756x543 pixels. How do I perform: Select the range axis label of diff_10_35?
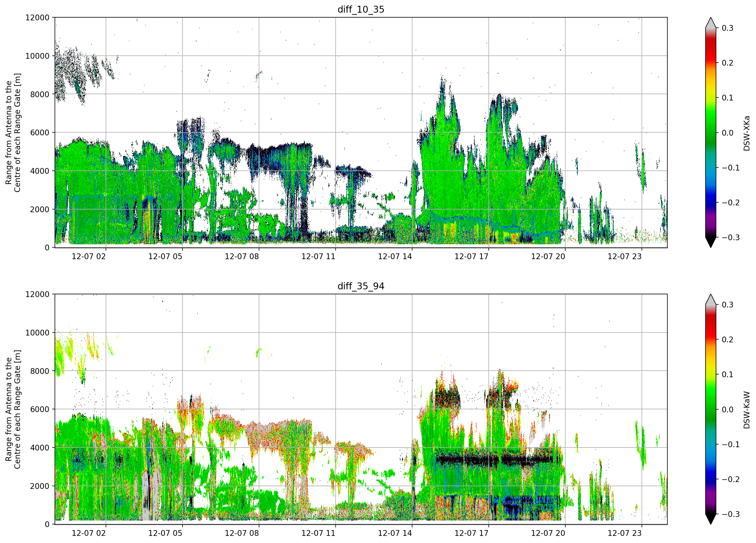[x=13, y=132]
